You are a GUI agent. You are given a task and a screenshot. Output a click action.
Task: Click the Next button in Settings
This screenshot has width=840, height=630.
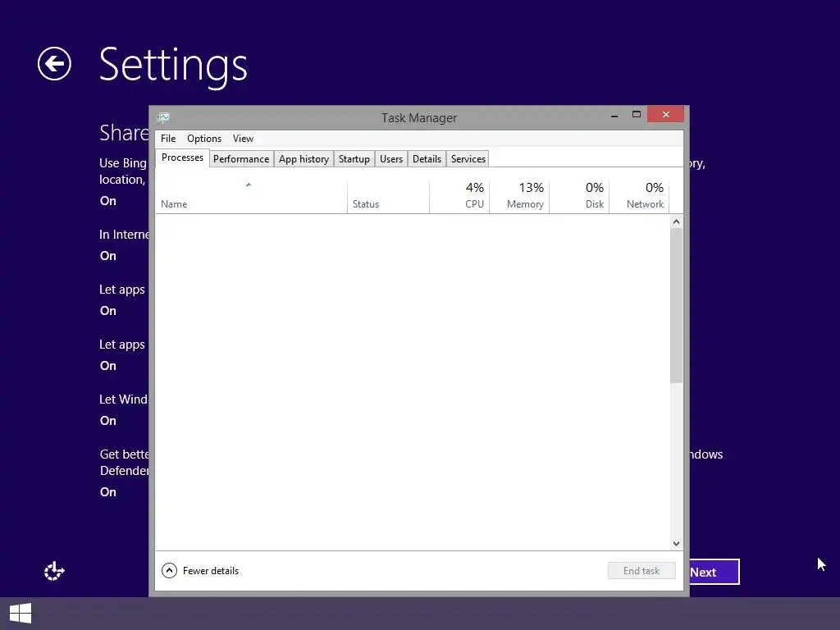click(x=714, y=572)
